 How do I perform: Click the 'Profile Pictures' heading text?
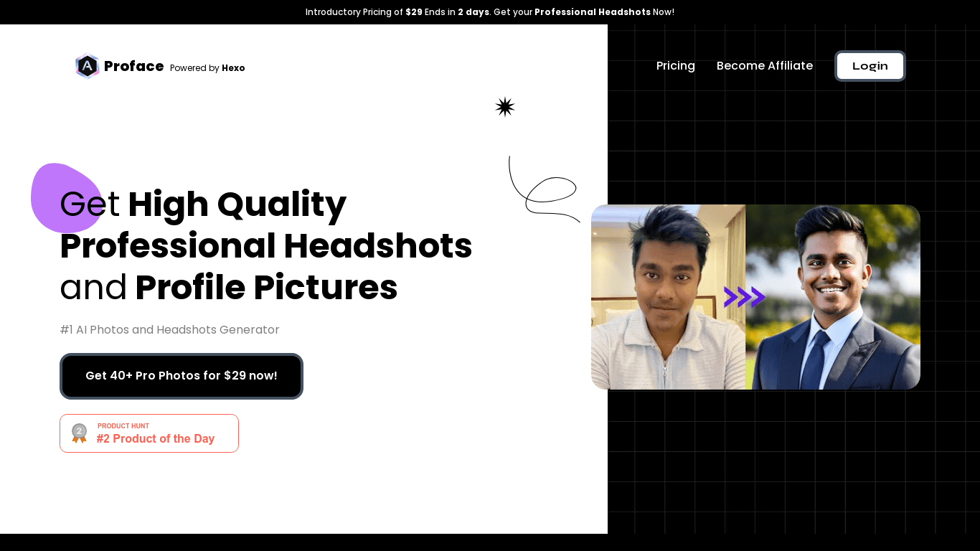(x=266, y=288)
